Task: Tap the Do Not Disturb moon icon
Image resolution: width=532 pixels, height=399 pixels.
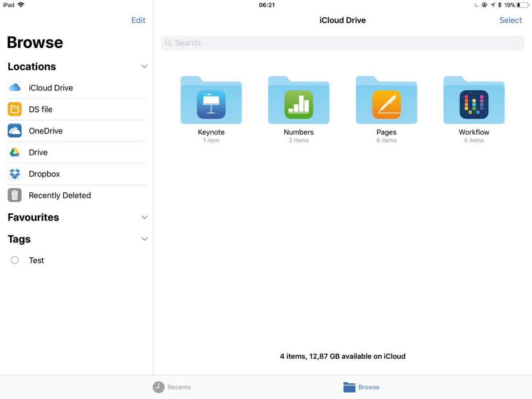Action: (x=477, y=5)
